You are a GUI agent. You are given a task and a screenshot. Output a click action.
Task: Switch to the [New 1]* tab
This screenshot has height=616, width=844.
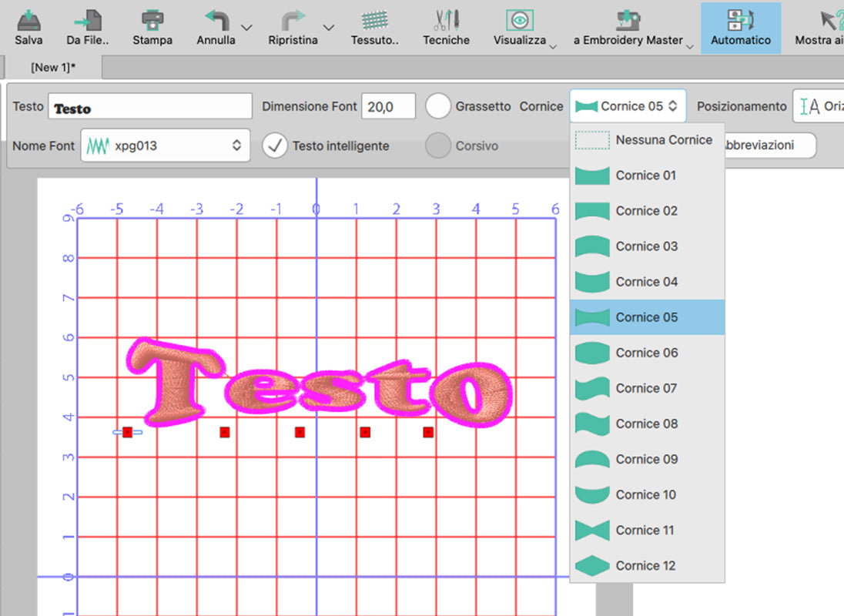[52, 67]
